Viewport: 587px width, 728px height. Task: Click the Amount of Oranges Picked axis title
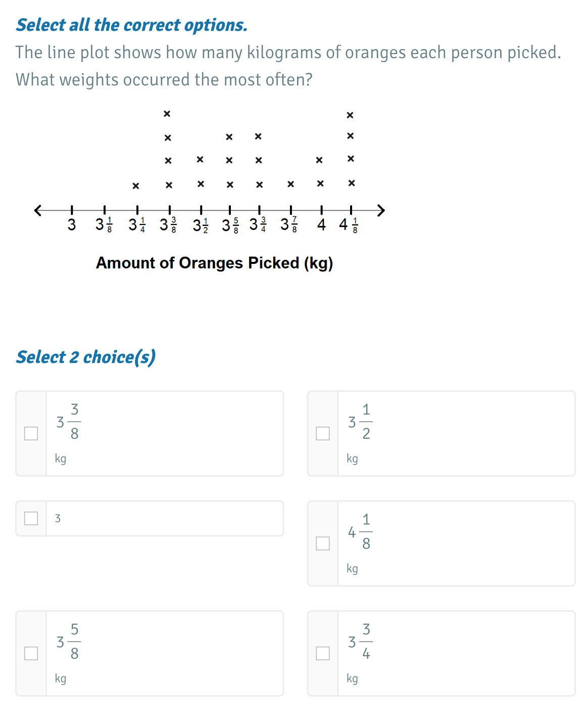(214, 263)
